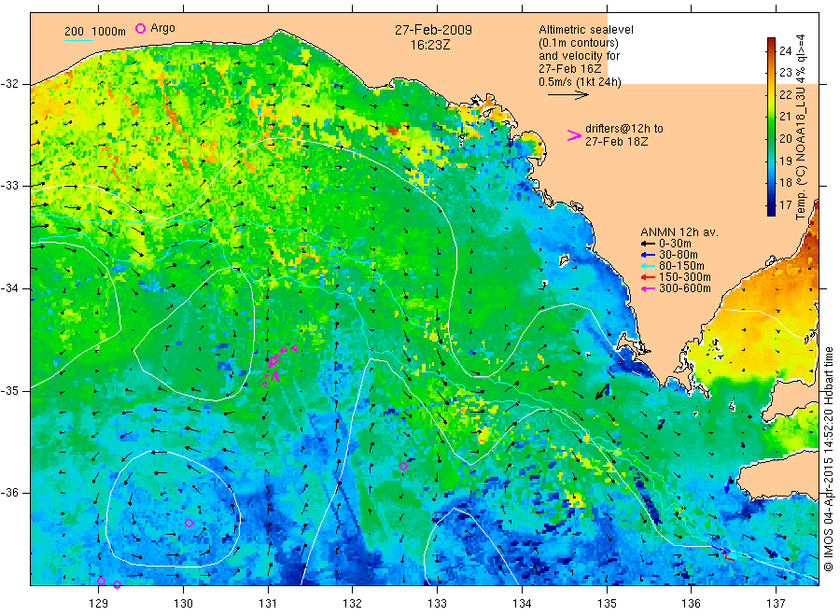Click the magenta Argo circle in the legend
The width and height of the screenshot is (840, 616).
point(140,28)
